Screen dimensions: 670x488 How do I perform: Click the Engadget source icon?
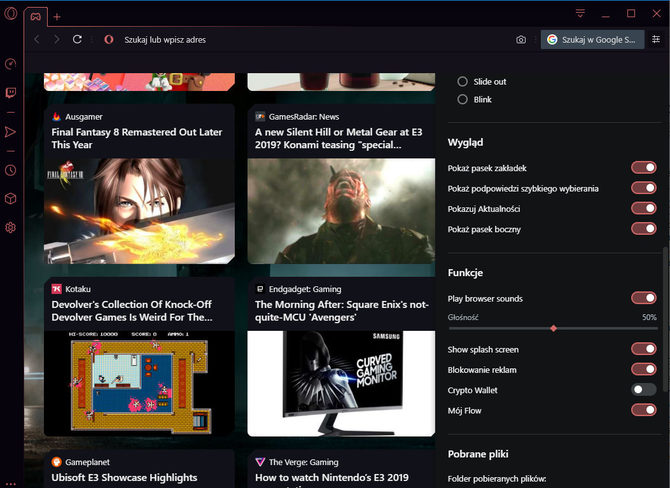(x=260, y=289)
